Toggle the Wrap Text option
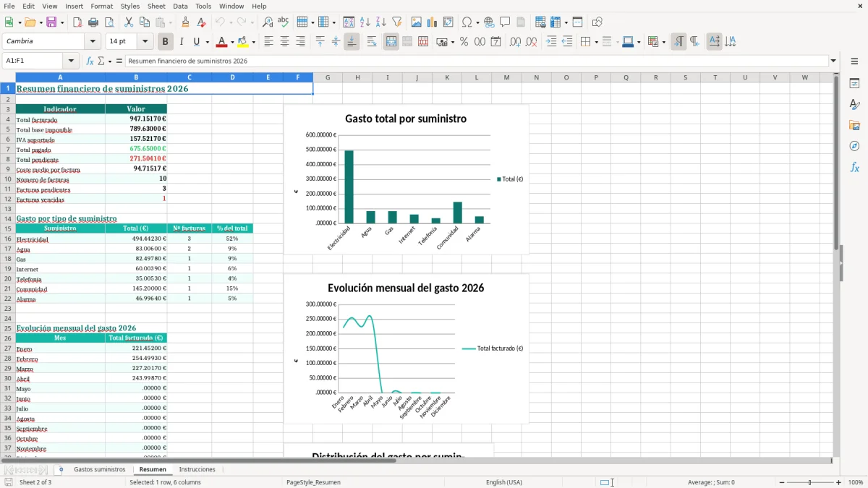This screenshot has width=868, height=488. tap(372, 42)
